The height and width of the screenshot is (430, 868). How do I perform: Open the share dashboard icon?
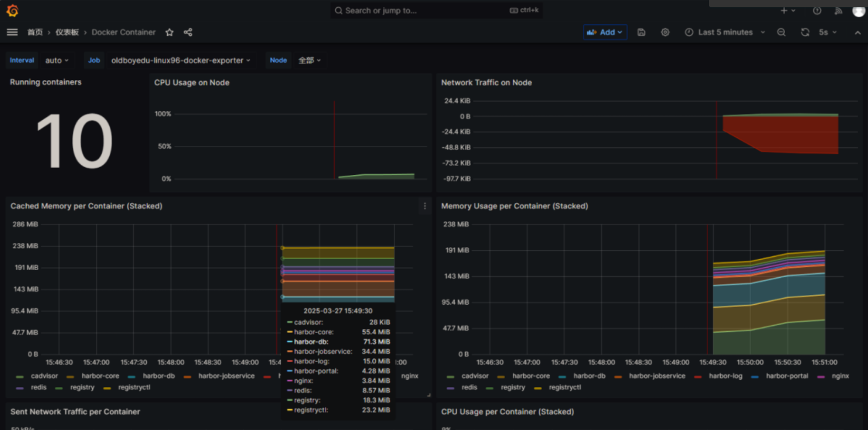pos(188,32)
